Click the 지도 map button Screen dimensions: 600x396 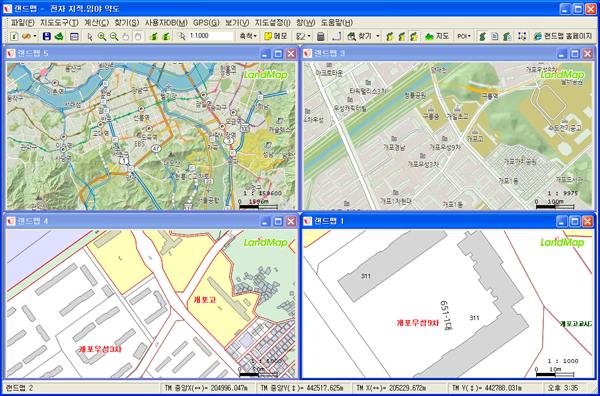(x=437, y=36)
